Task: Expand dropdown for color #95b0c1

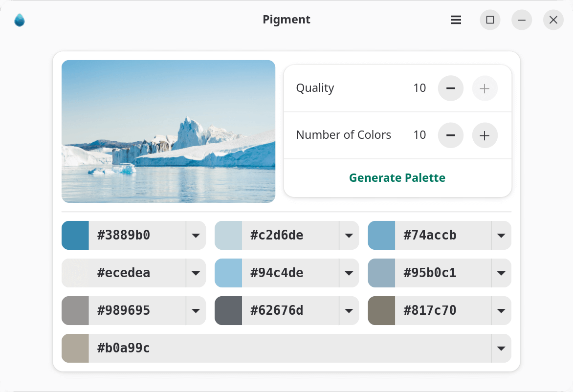Action: point(502,273)
